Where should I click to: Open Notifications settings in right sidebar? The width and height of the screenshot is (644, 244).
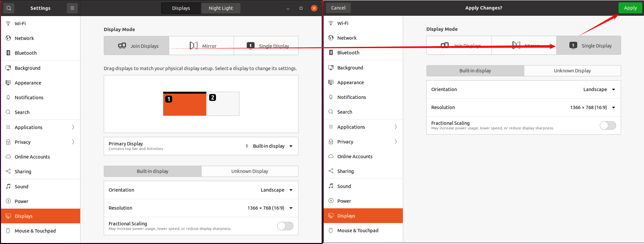coord(363,97)
